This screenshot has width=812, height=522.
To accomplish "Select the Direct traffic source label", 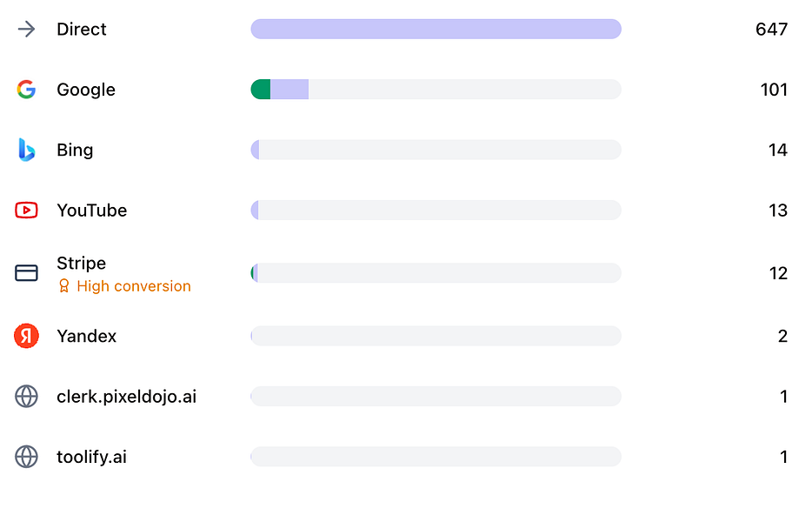I will pos(82,30).
